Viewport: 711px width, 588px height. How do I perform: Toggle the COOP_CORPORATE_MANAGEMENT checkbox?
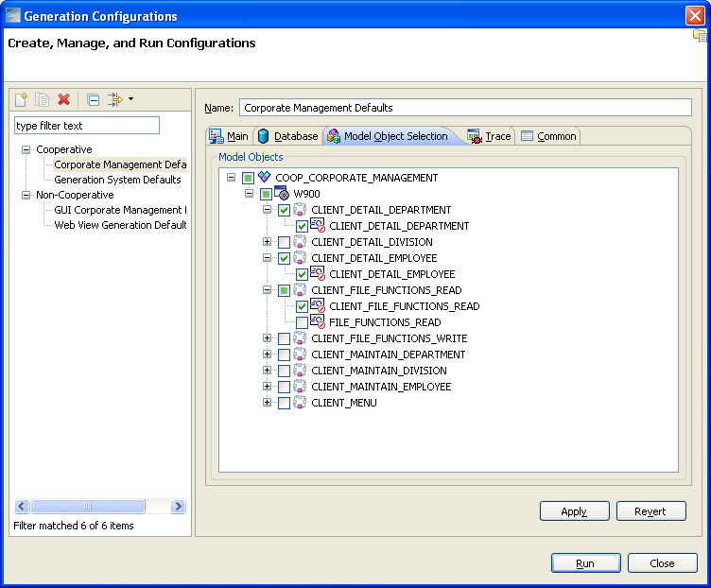click(248, 178)
